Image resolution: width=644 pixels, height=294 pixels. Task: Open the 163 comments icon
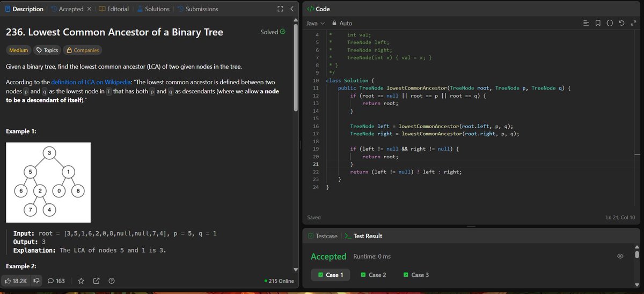[56, 281]
